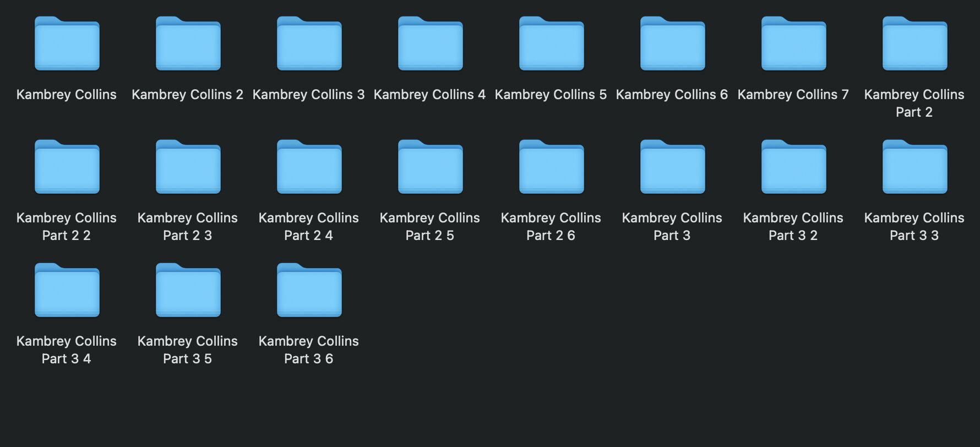Select the Kambrey Collins 2 folder icon
The image size is (980, 447).
click(x=188, y=43)
